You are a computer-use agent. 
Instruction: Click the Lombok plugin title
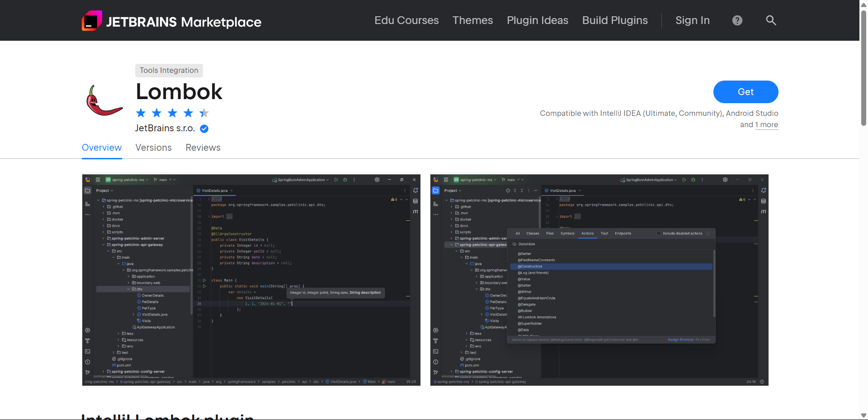[179, 92]
